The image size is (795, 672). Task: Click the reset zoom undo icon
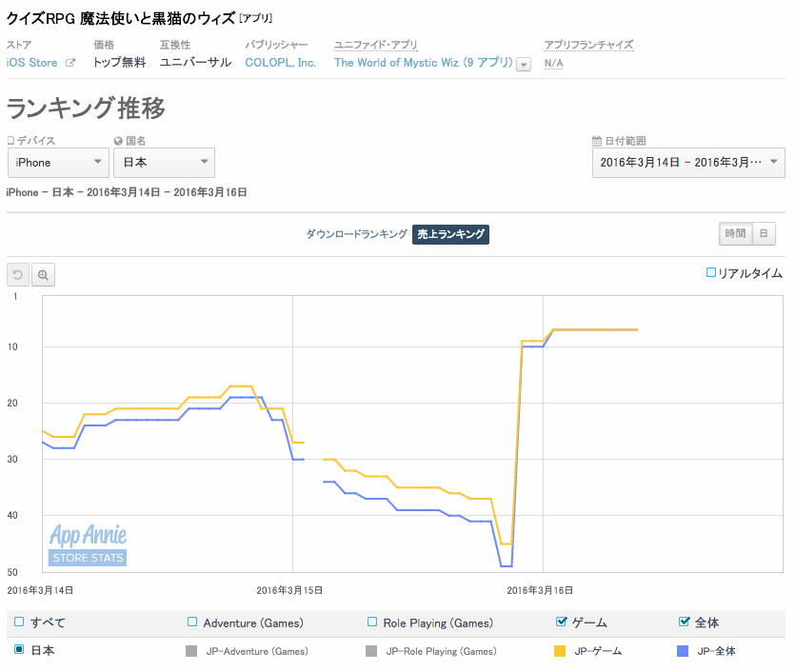(x=18, y=275)
